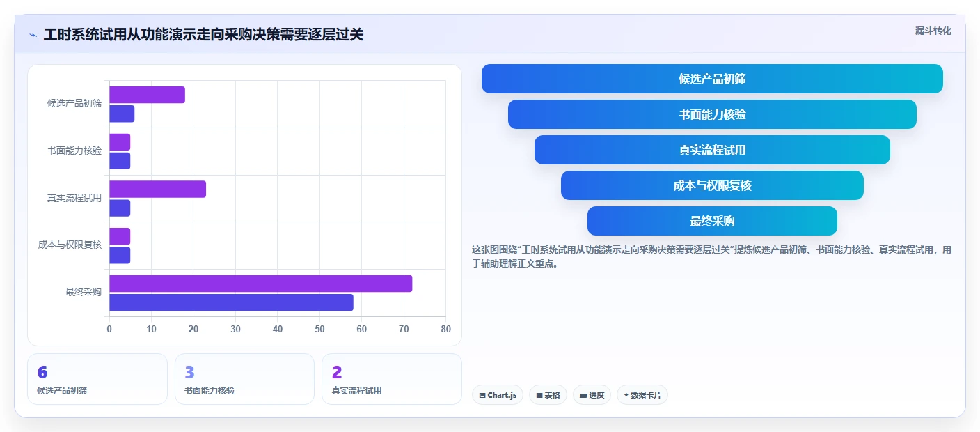
Task: Click the x-axis tick label 0
Action: pyautogui.click(x=109, y=329)
